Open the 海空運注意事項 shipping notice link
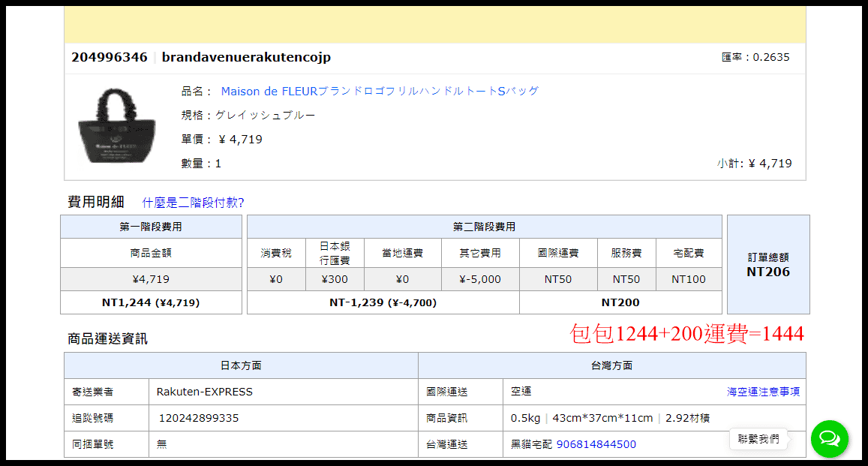 click(x=764, y=391)
